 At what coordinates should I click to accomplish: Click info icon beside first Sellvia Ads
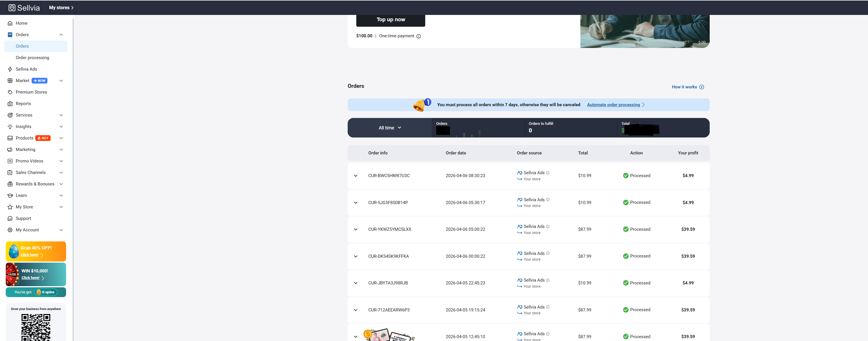click(548, 173)
